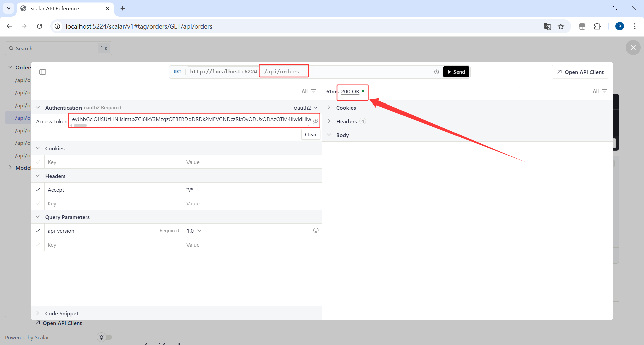
Task: Toggle access token visibility eye icon
Action: coord(315,121)
